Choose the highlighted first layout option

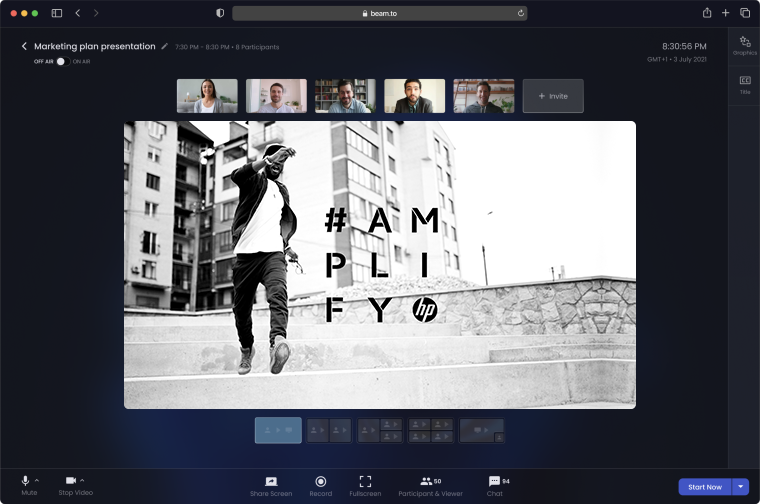click(278, 430)
